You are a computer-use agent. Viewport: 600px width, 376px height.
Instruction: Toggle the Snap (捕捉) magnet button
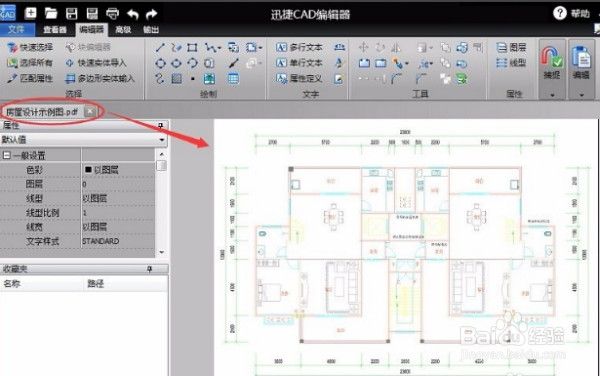pyautogui.click(x=551, y=62)
